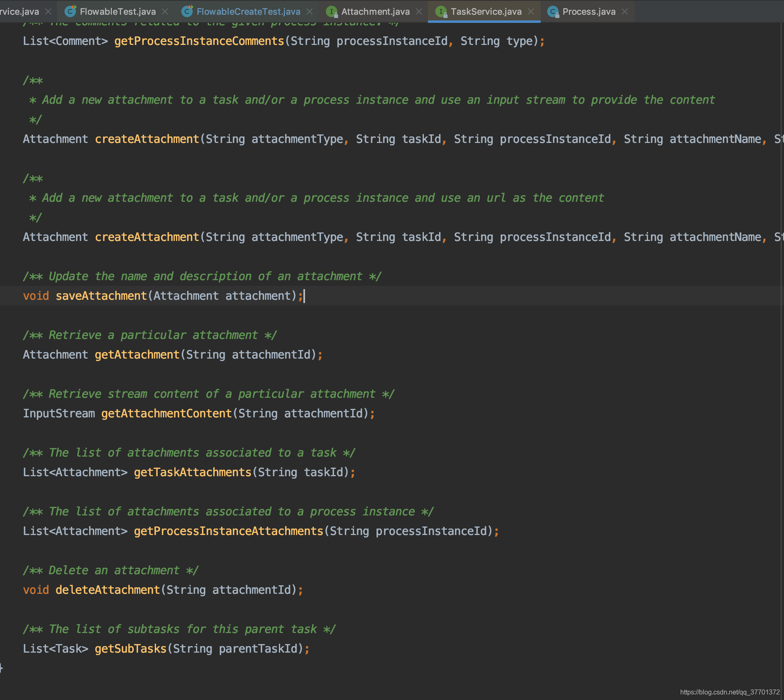Switch to the Process.java tab
This screenshot has height=700, width=784.
(588, 11)
